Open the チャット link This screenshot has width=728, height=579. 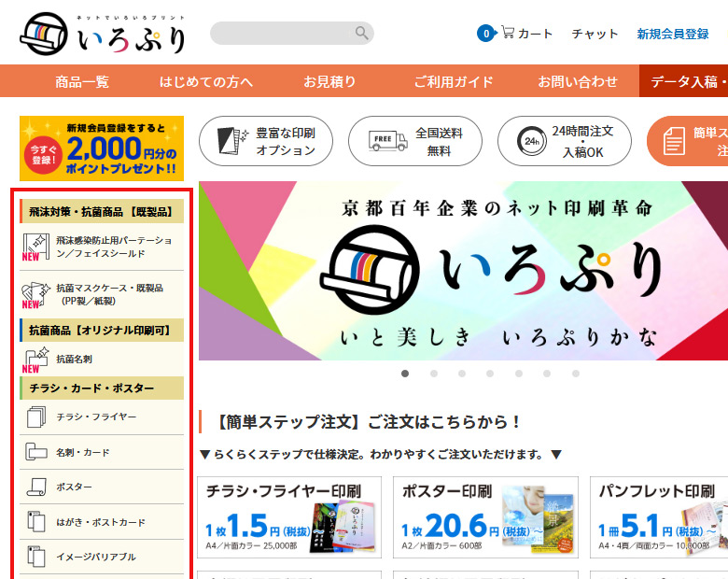(x=595, y=34)
